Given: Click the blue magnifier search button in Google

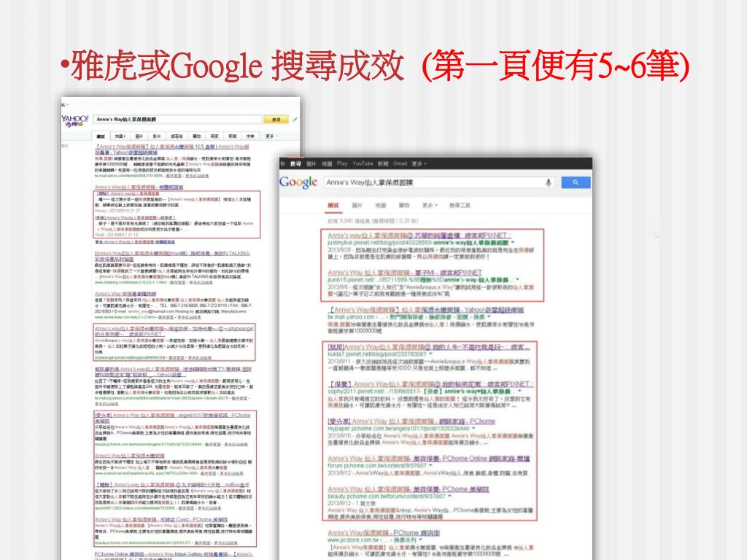Looking at the screenshot, I should pos(576,182).
